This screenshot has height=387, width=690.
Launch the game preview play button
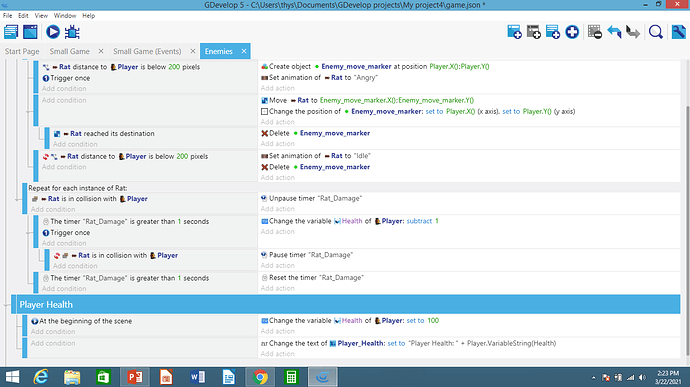53,32
